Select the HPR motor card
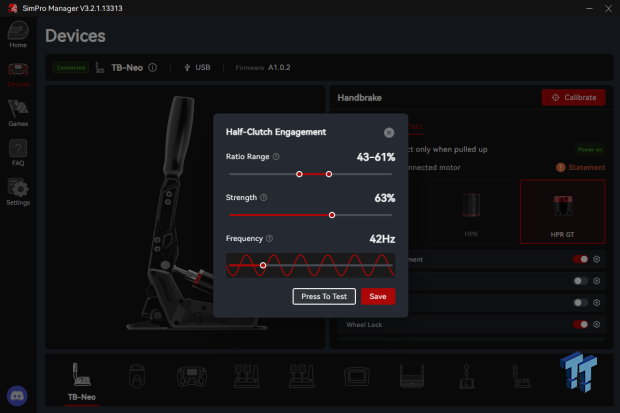 [x=471, y=211]
